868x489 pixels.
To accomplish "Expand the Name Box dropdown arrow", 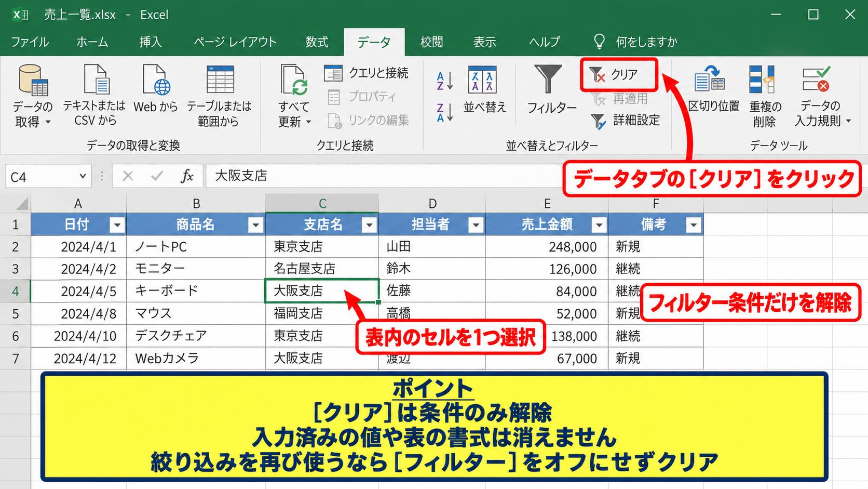I will (82, 176).
